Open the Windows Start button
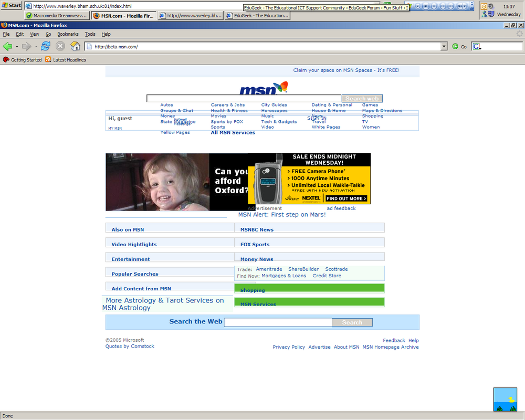This screenshot has width=525, height=420. click(x=12, y=5)
